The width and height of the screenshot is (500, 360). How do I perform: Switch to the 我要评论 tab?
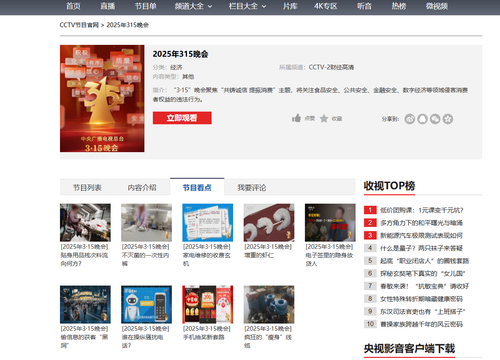pos(252,188)
